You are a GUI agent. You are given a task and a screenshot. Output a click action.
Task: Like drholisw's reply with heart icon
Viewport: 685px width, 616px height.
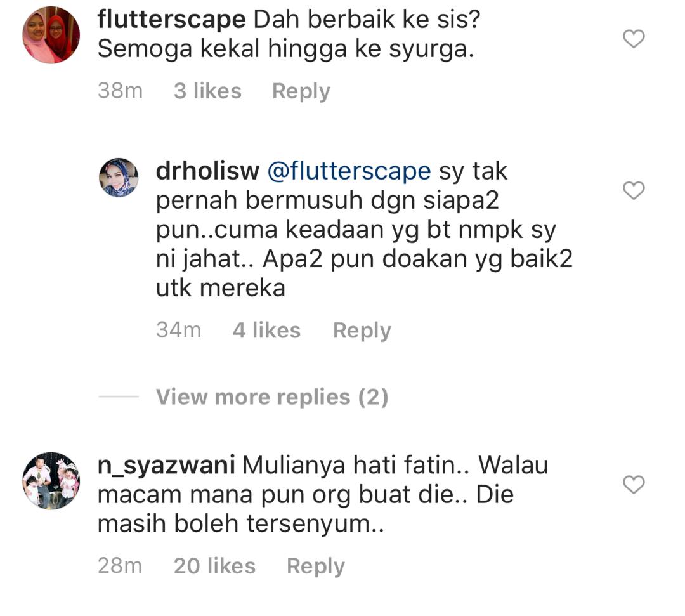[x=634, y=190]
